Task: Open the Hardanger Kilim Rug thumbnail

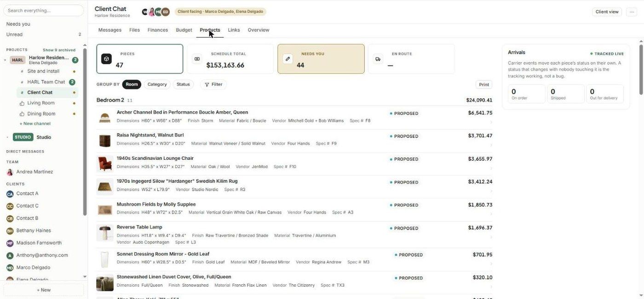Action: 105,186
